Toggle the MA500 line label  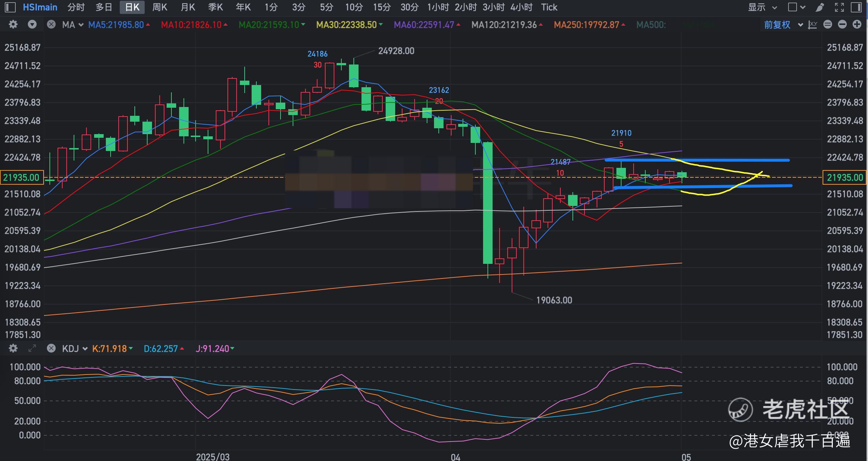coord(651,25)
